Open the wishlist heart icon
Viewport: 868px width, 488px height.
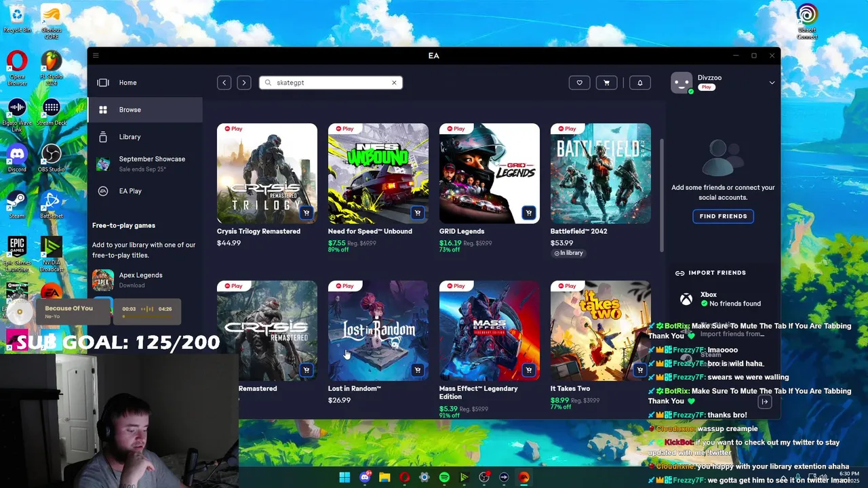tap(579, 83)
